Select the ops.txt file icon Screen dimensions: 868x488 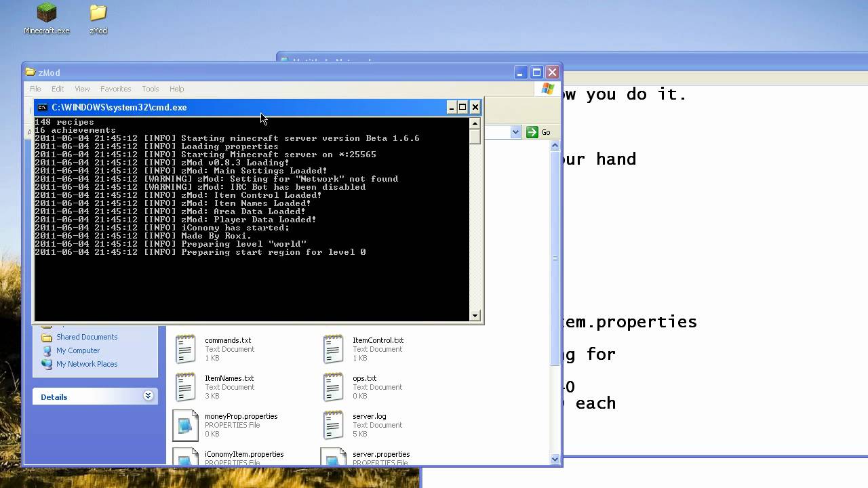[333, 387]
